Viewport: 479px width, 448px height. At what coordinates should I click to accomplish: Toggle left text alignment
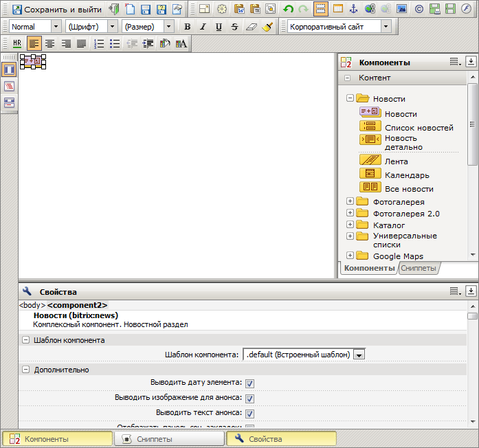coord(34,44)
